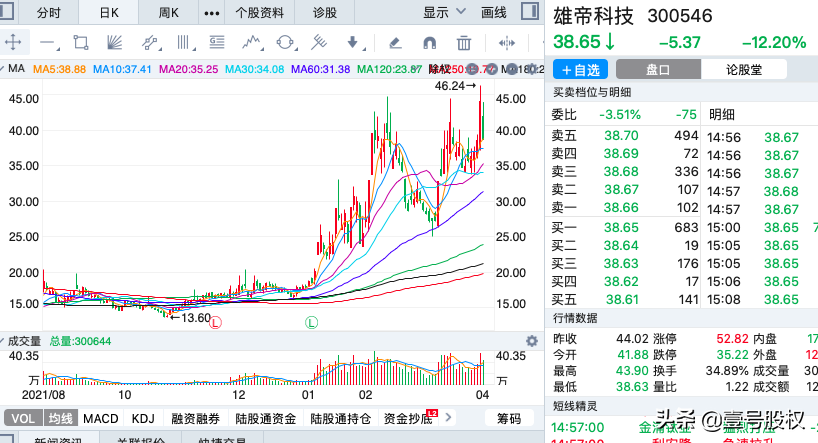Click the 明细 trade detail header
This screenshot has height=443, width=818.
[x=721, y=115]
